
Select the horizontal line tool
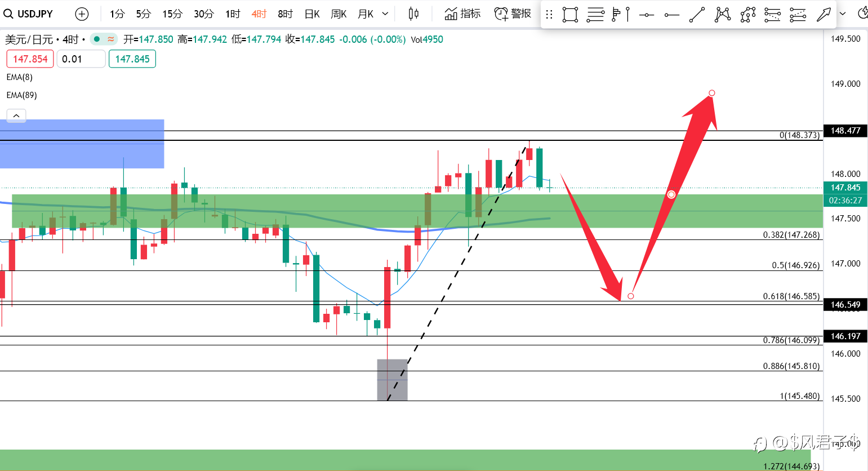click(x=647, y=15)
